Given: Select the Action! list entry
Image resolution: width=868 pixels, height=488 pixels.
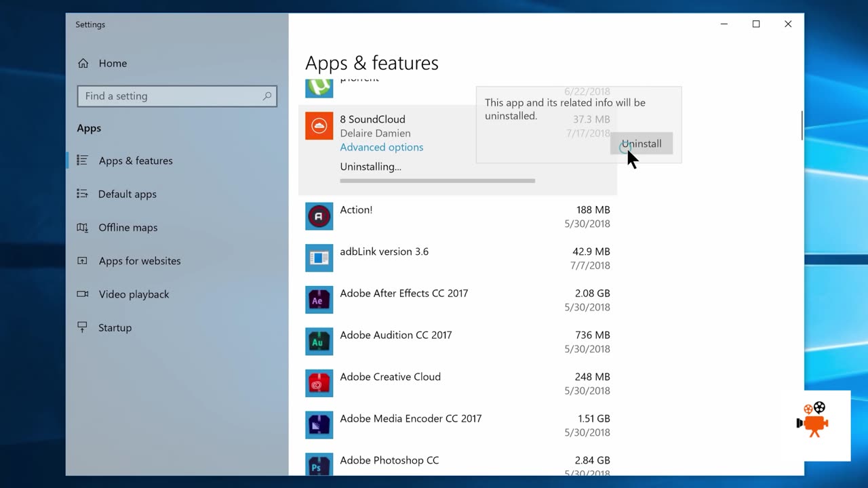Looking at the screenshot, I should [458, 216].
